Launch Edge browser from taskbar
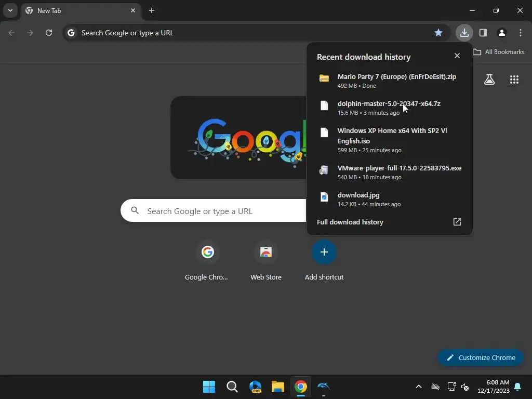532x399 pixels. (255, 387)
